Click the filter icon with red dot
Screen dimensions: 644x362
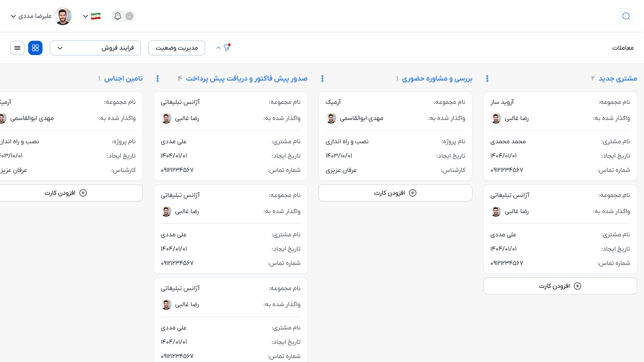[227, 48]
